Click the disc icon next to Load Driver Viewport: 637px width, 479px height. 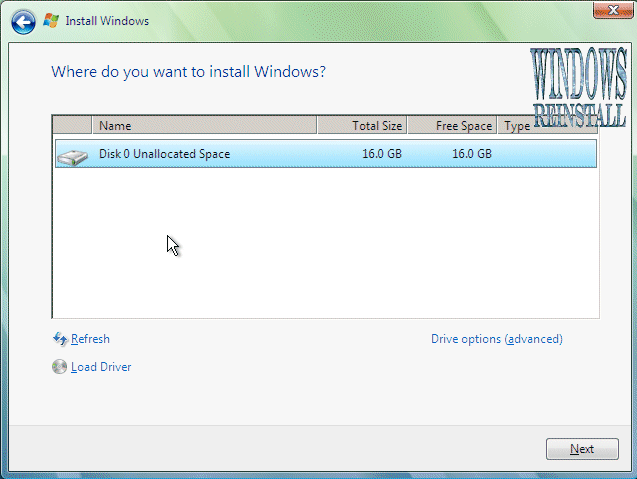click(x=59, y=367)
